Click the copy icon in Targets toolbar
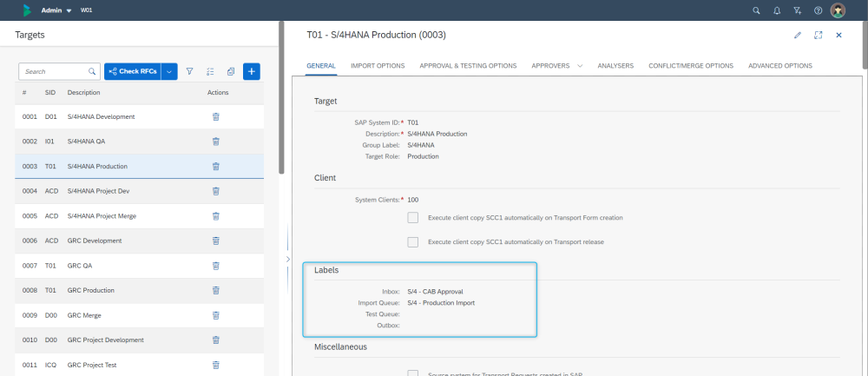This screenshot has height=376, width=868. pos(231,71)
